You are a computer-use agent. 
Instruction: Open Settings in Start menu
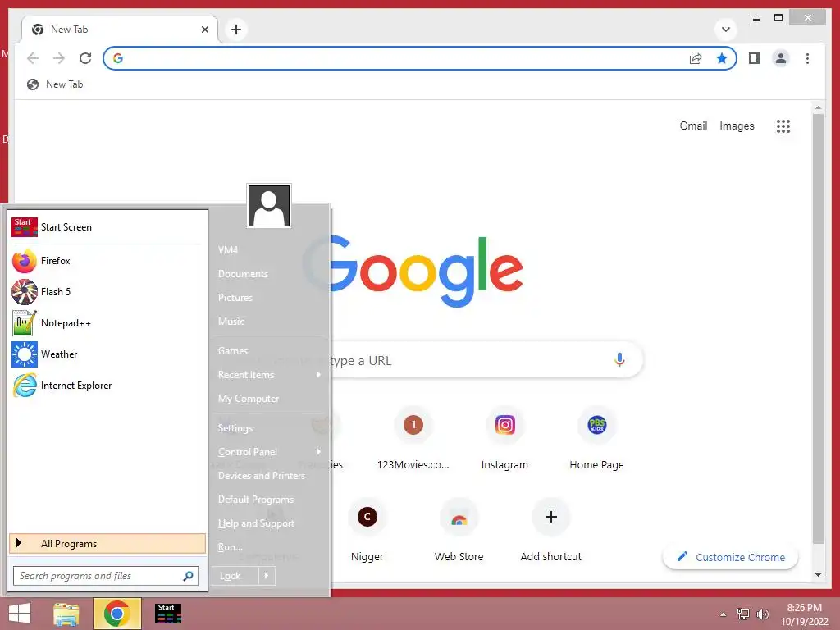[x=235, y=428]
